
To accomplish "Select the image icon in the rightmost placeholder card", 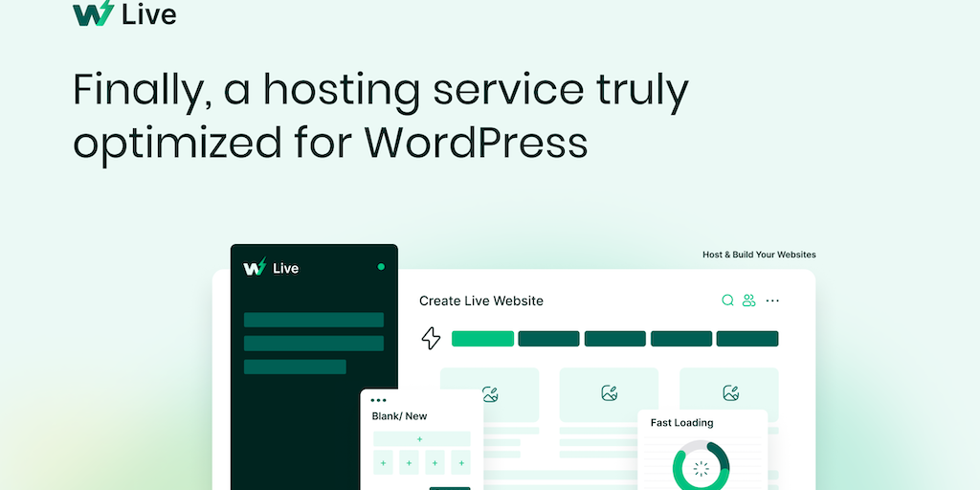I will tap(730, 393).
